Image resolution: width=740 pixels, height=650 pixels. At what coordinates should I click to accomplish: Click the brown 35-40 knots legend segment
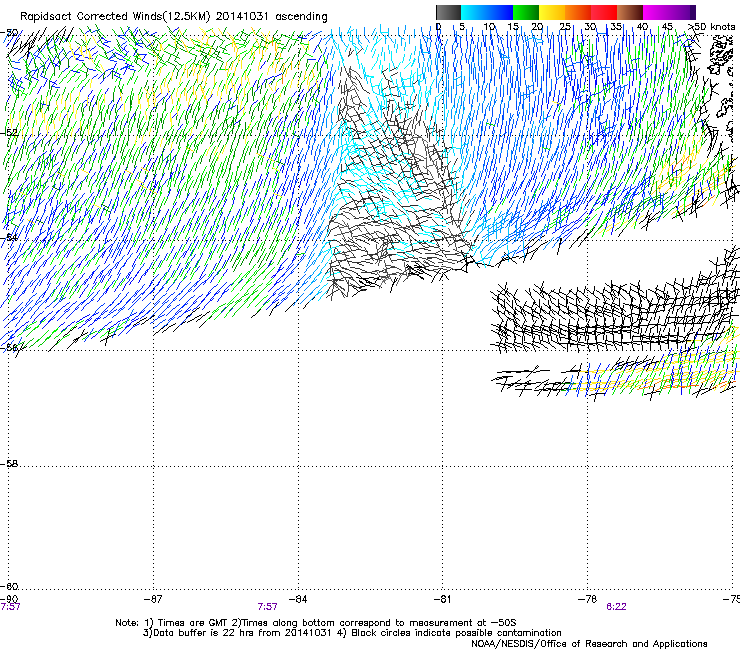tap(630, 12)
